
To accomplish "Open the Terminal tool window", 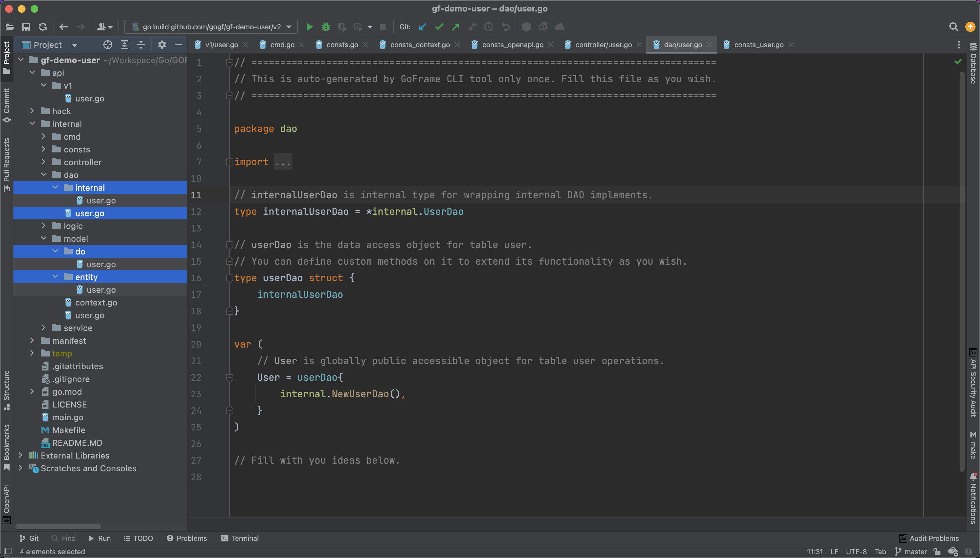I will tap(240, 538).
